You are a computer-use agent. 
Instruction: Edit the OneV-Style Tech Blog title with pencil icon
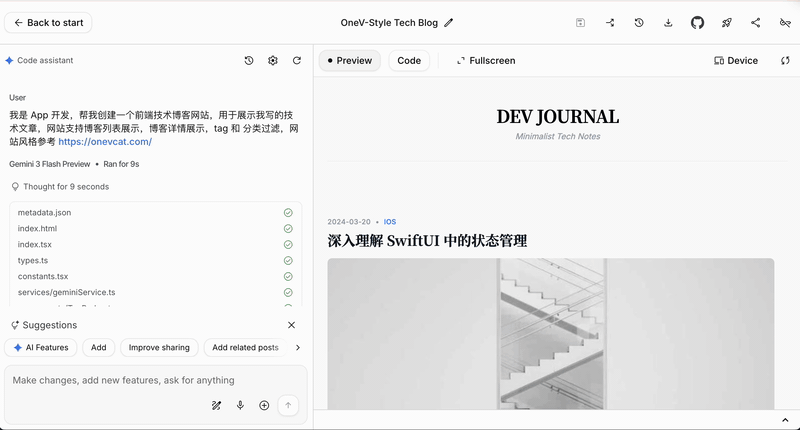[x=448, y=22]
